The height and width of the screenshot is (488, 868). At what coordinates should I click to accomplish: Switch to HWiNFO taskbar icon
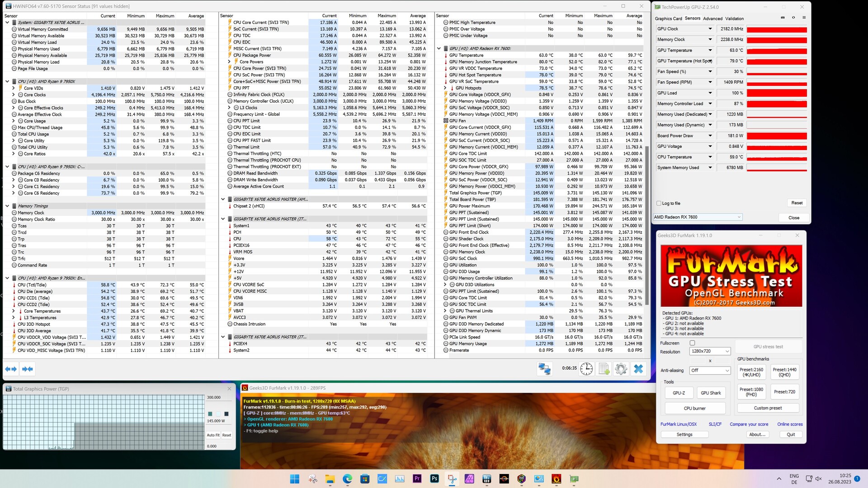487,479
